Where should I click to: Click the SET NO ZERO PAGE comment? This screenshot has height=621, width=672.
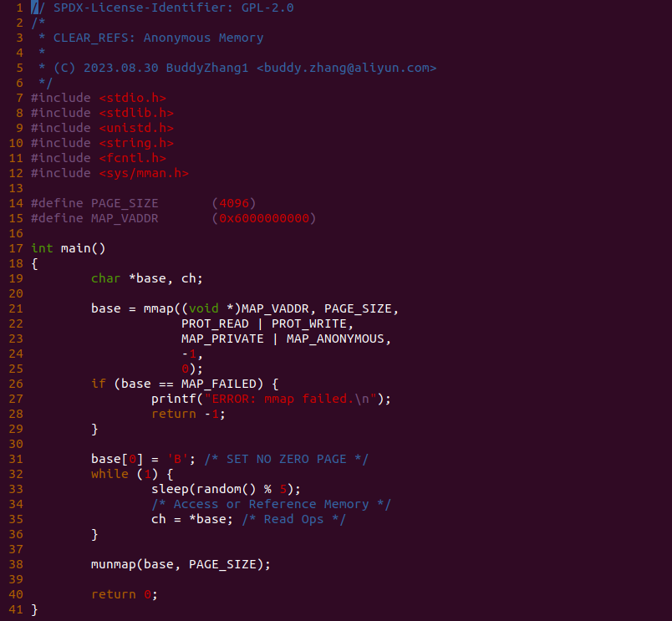287,459
